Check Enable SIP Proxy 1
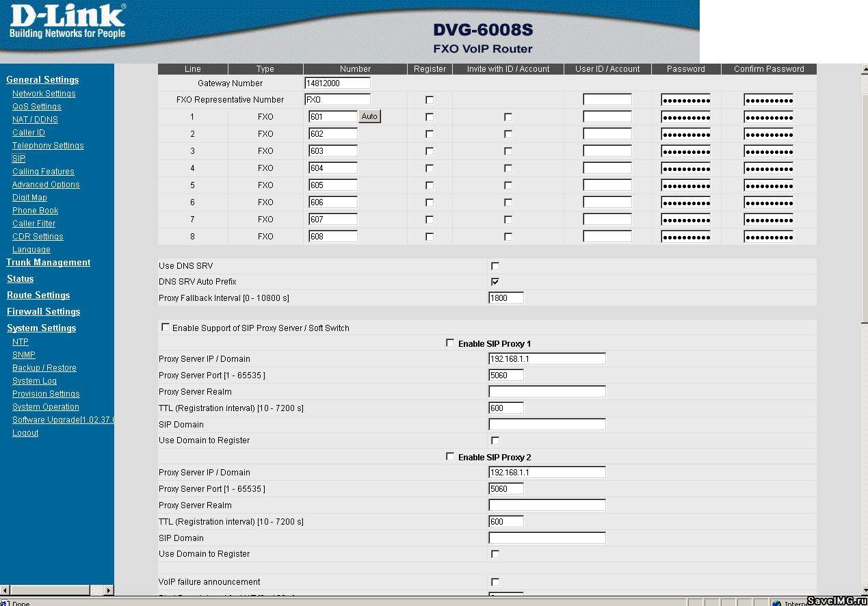 450,343
